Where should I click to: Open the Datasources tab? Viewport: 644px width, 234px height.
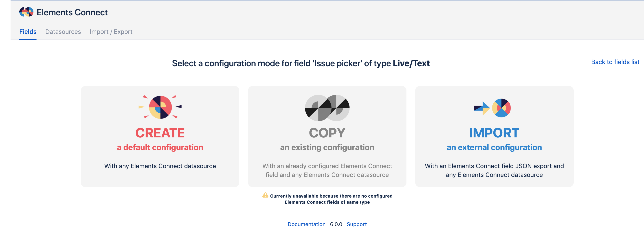63,32
